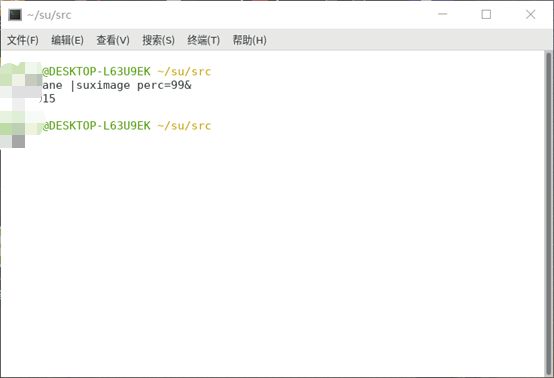Open the 帮助(H) menu

coord(249,40)
